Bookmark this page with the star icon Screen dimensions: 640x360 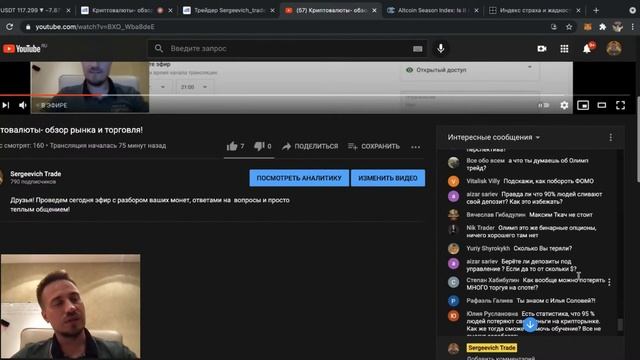569,27
